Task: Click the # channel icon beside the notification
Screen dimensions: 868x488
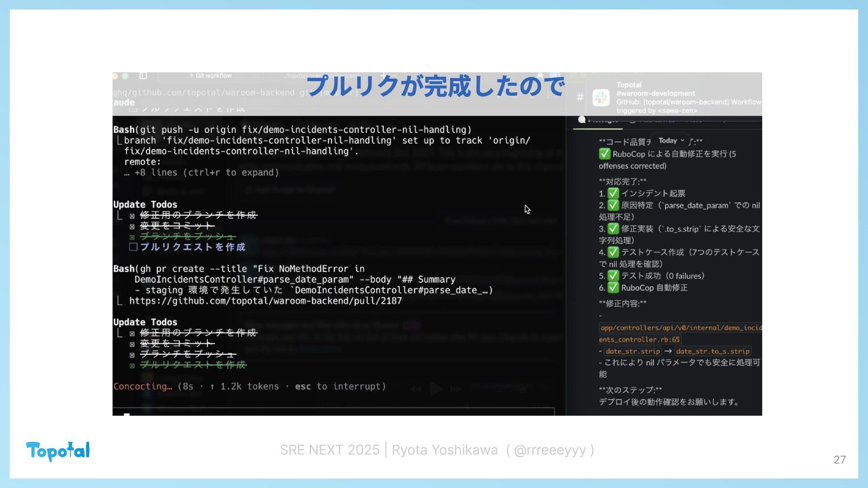Action: [580, 97]
